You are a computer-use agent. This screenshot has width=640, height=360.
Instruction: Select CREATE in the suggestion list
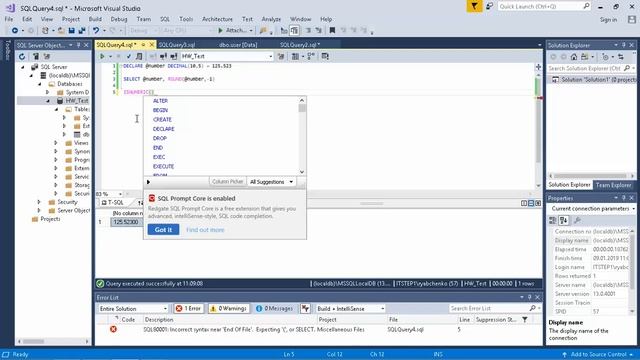pos(162,120)
